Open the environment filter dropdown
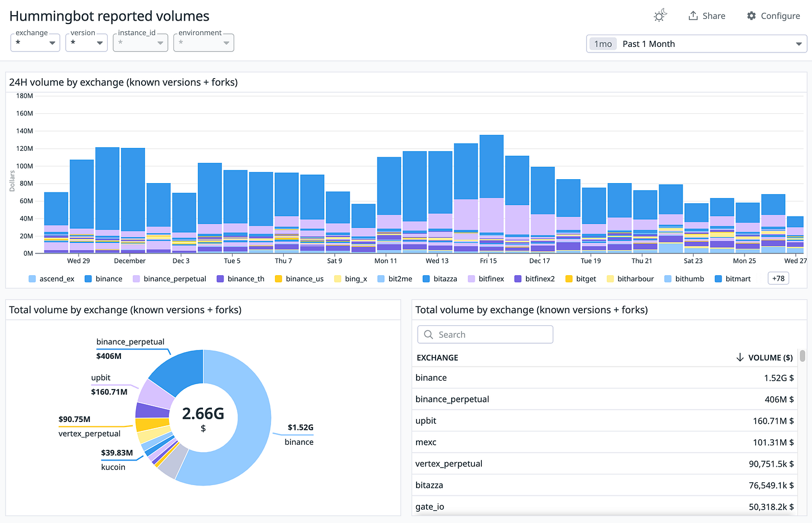812x523 pixels. [x=204, y=42]
